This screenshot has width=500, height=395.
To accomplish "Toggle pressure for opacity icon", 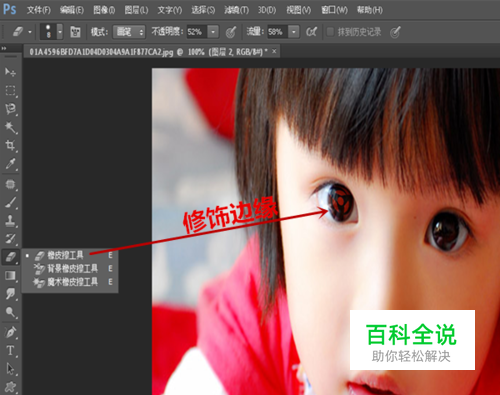I will 231,32.
